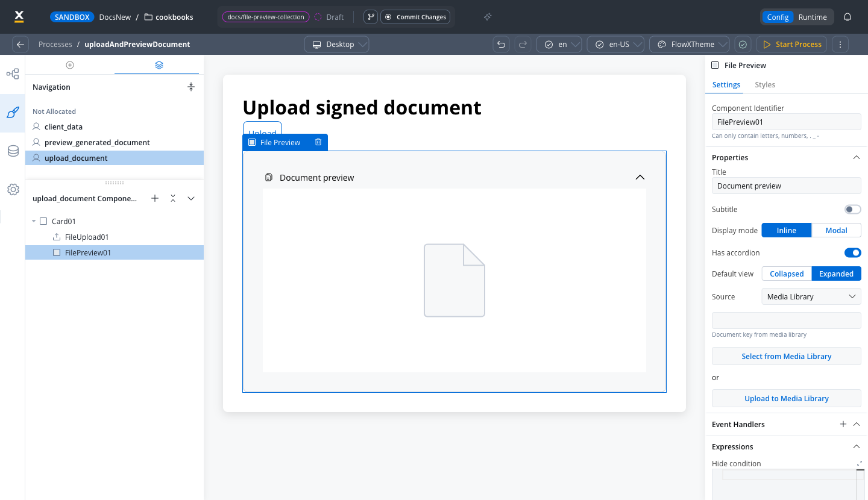Collapse the Event Handlers section

(857, 424)
